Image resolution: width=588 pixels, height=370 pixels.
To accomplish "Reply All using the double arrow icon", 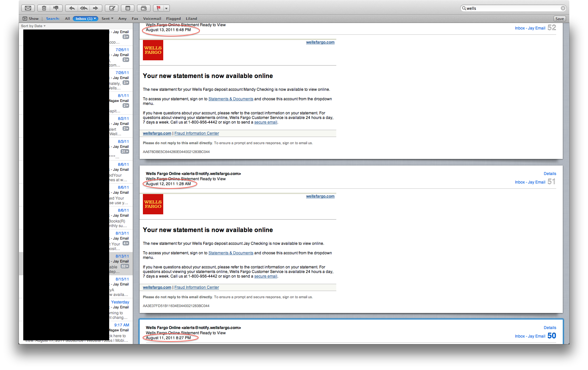I will coord(84,8).
